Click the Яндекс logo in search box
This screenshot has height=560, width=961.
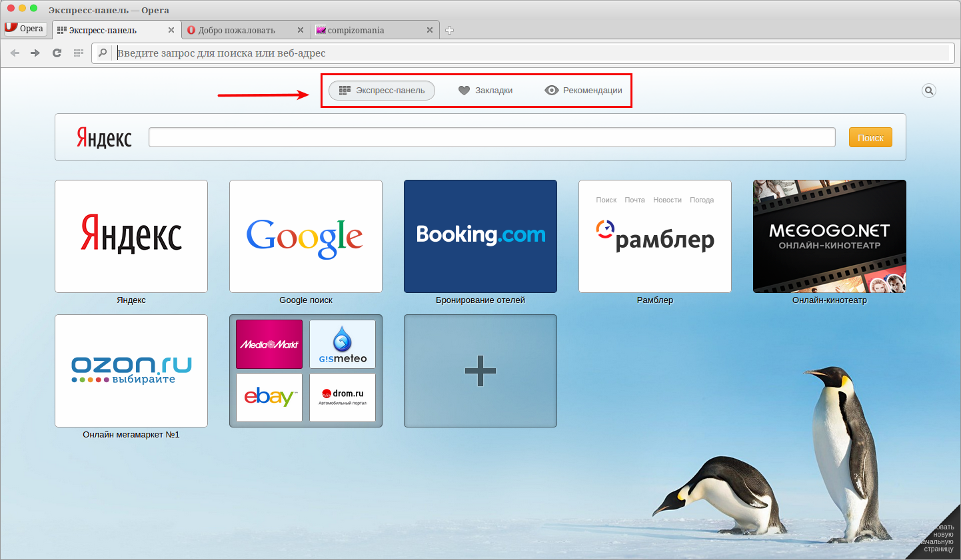[104, 137]
